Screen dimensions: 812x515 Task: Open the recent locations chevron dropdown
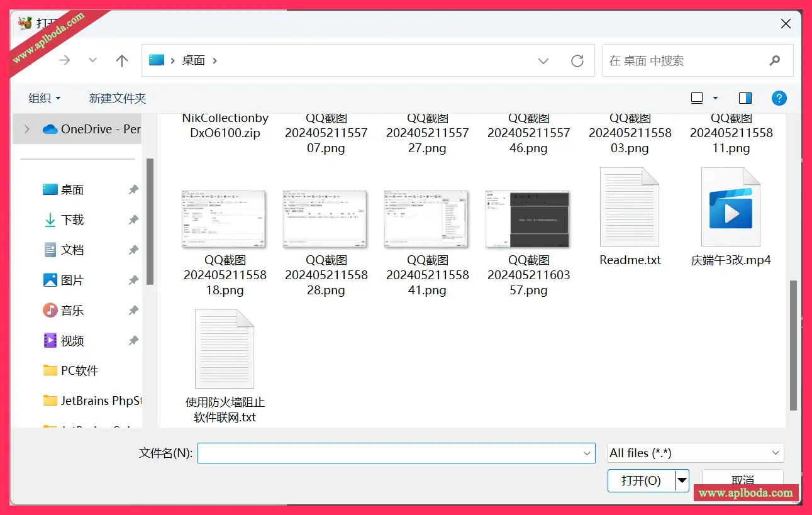point(93,60)
